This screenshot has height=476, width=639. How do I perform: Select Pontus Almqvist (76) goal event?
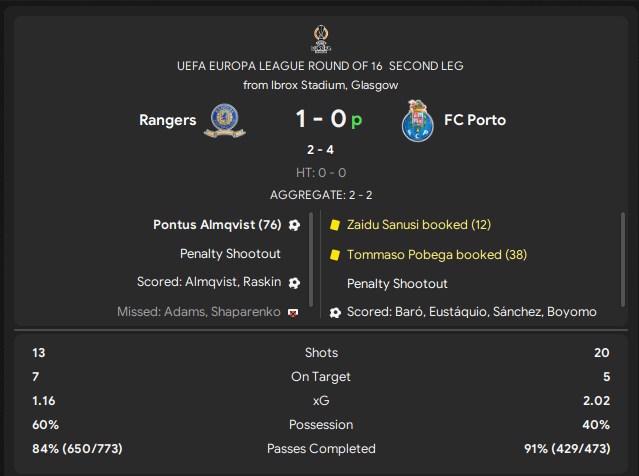click(217, 225)
